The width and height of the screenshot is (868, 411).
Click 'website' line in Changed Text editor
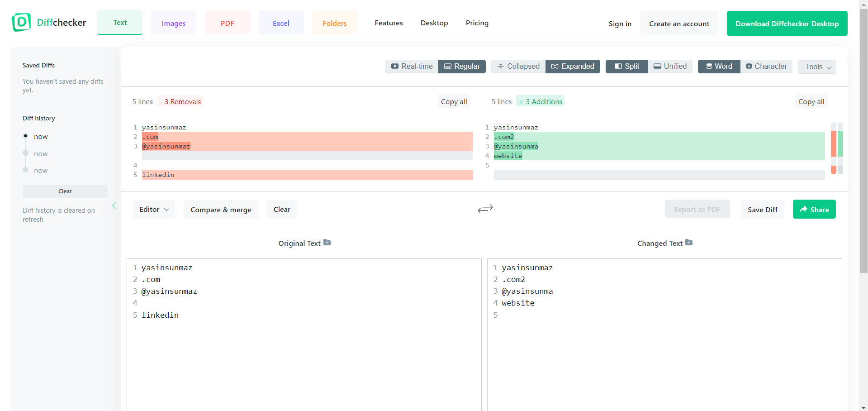pyautogui.click(x=518, y=303)
